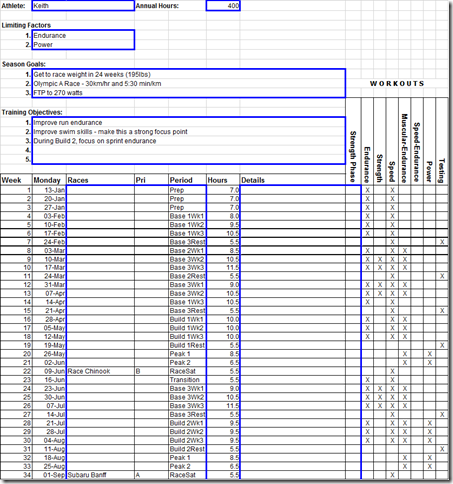Select the 'FTP to 270 watts' goal
The width and height of the screenshot is (453, 484).
189,93
